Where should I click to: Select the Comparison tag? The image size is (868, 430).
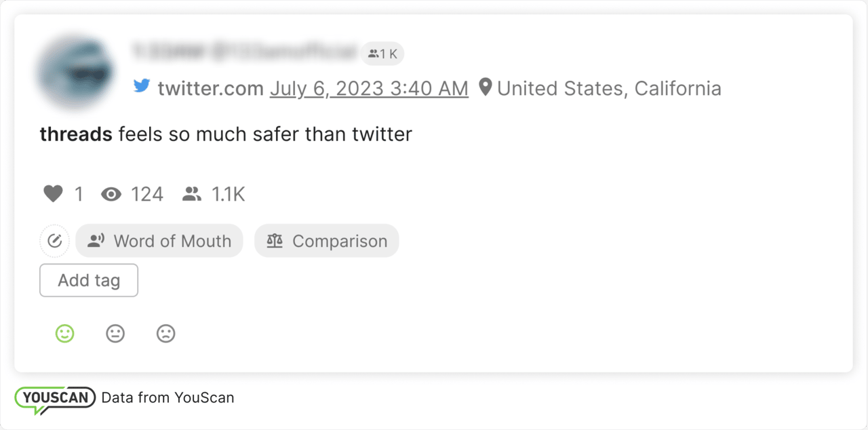(327, 241)
